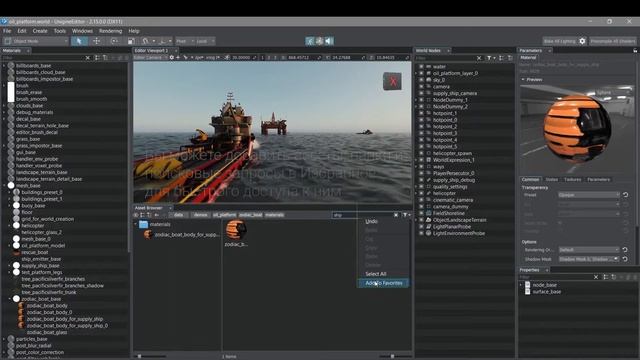Image resolution: width=640 pixels, height=360 pixels.
Task: Activate the selector arrow tool
Action: coord(79,41)
